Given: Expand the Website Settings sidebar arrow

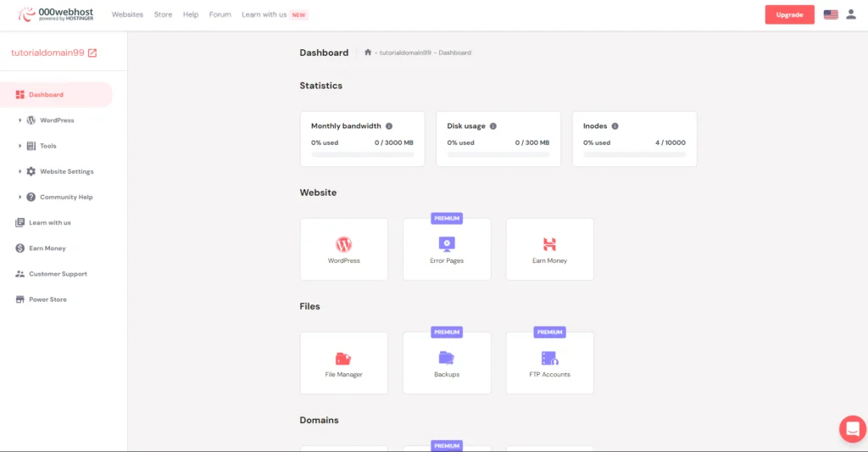Looking at the screenshot, I should coord(20,171).
